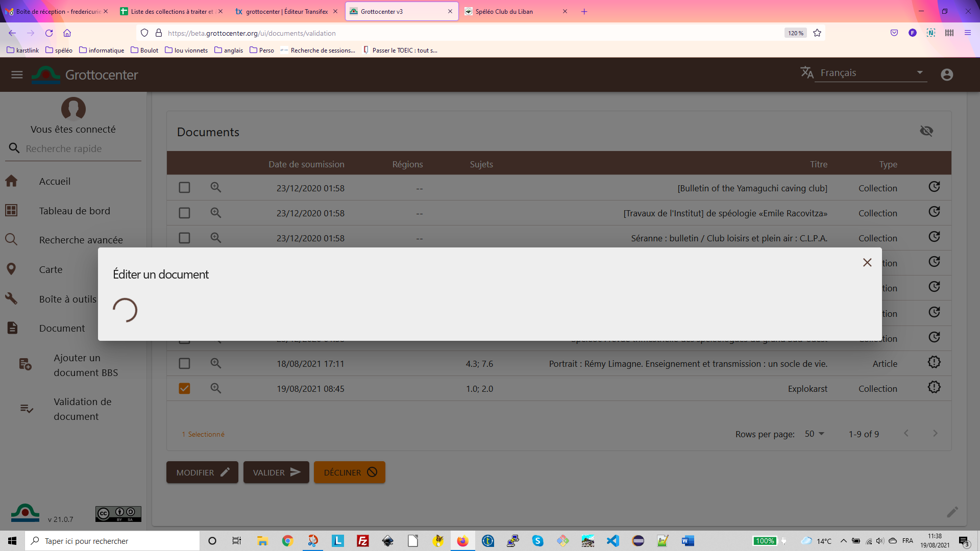The width and height of the screenshot is (980, 551).
Task: Launch FileZilla from the taskbar
Action: click(x=363, y=541)
